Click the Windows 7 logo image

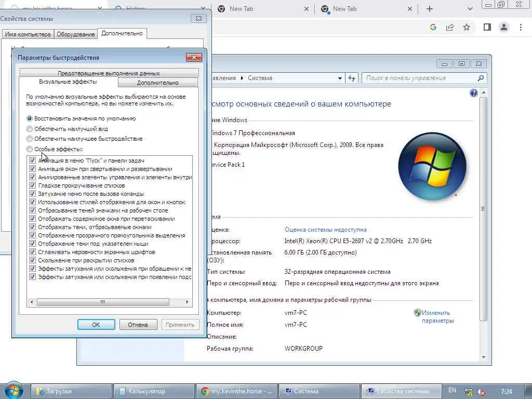[432, 166]
